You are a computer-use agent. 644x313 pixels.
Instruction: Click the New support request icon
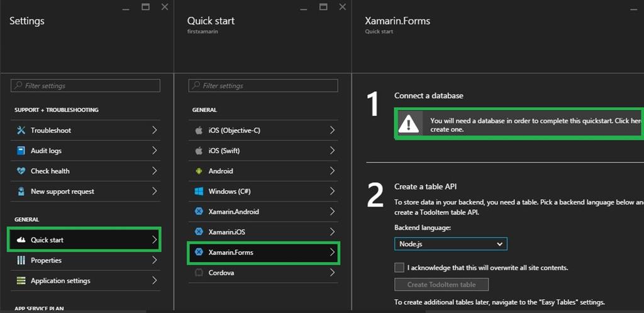20,191
